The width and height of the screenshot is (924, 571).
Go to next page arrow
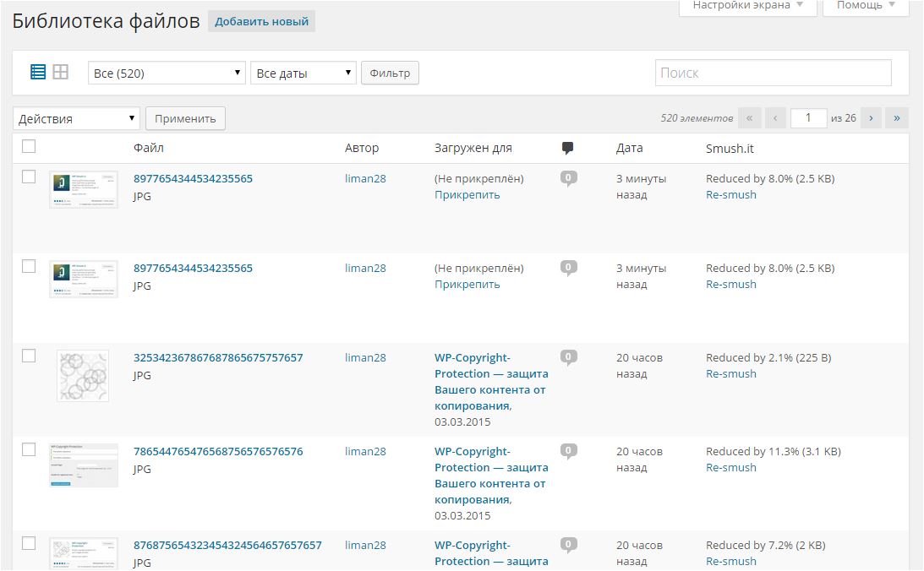click(x=870, y=118)
